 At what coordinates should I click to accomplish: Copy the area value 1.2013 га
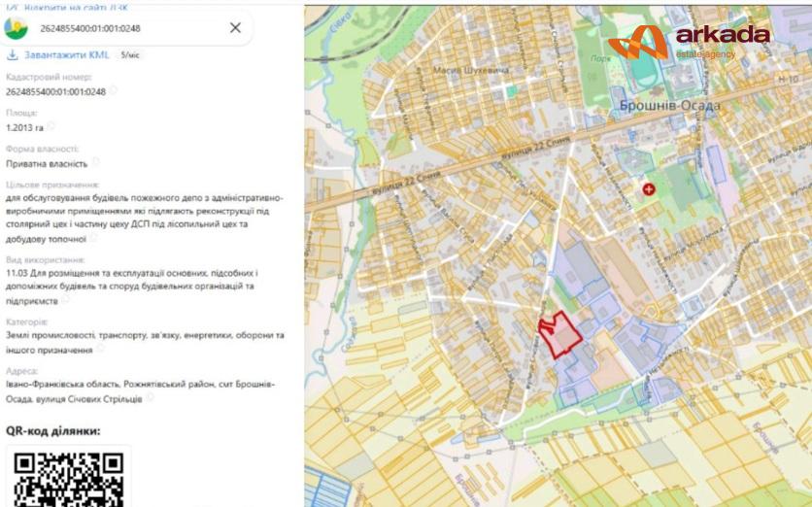tap(51, 126)
